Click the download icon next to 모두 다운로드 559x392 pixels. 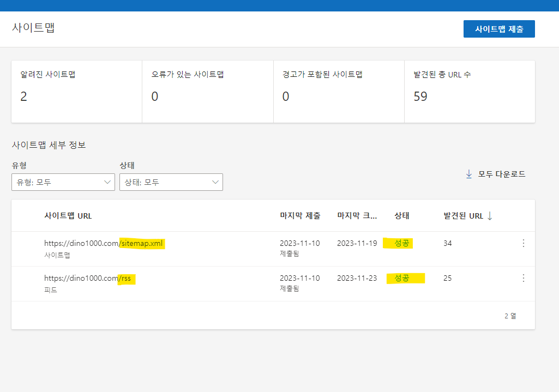[468, 174]
